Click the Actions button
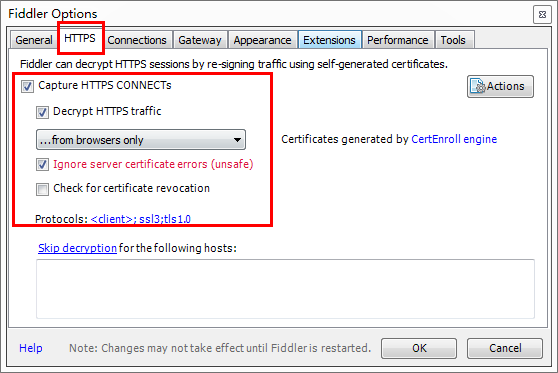 (x=500, y=86)
